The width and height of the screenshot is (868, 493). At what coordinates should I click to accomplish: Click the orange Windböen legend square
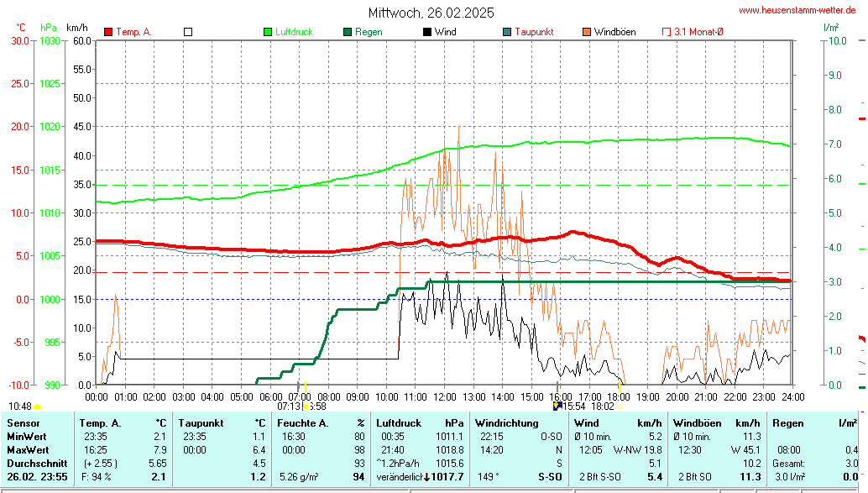(586, 32)
